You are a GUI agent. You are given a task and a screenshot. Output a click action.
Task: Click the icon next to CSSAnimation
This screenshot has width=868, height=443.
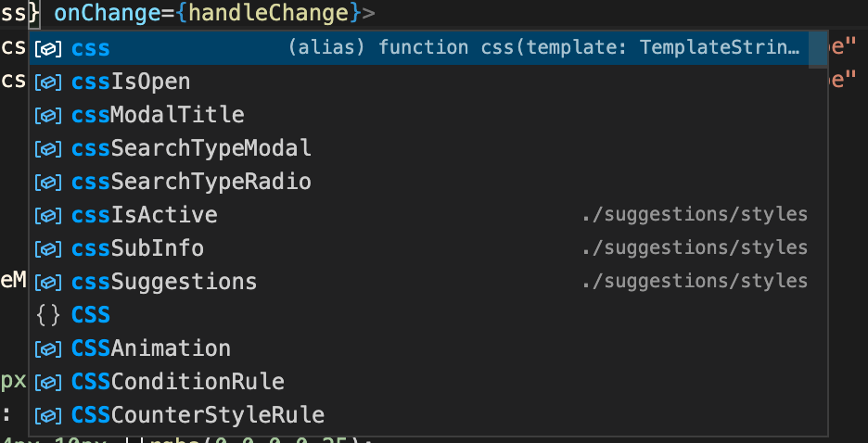pyautogui.click(x=47, y=348)
